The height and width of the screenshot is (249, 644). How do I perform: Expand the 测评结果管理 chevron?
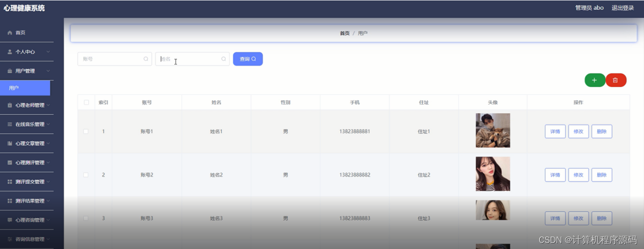[x=48, y=201]
